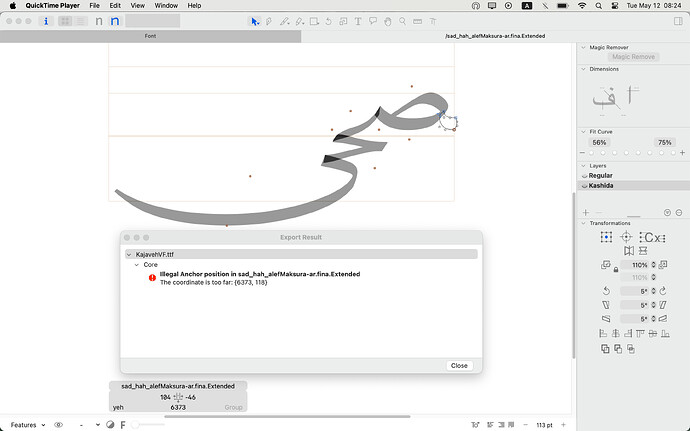This screenshot has width=690, height=431.
Task: Select the Pencil tool
Action: click(x=284, y=21)
